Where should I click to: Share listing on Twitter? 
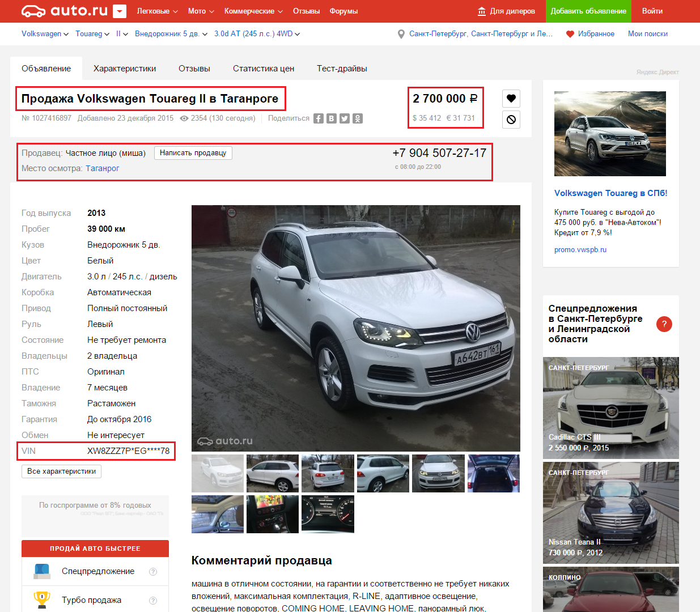[345, 118]
